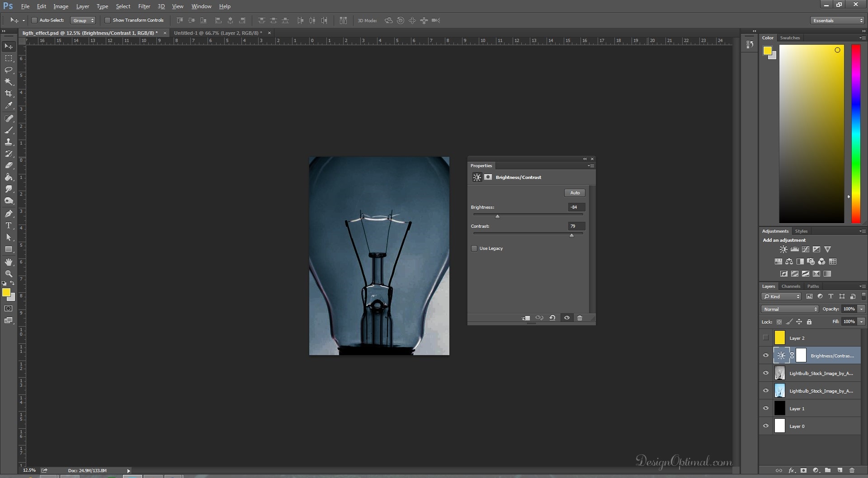Click the Contrast value field
The image size is (868, 478).
pyautogui.click(x=576, y=226)
